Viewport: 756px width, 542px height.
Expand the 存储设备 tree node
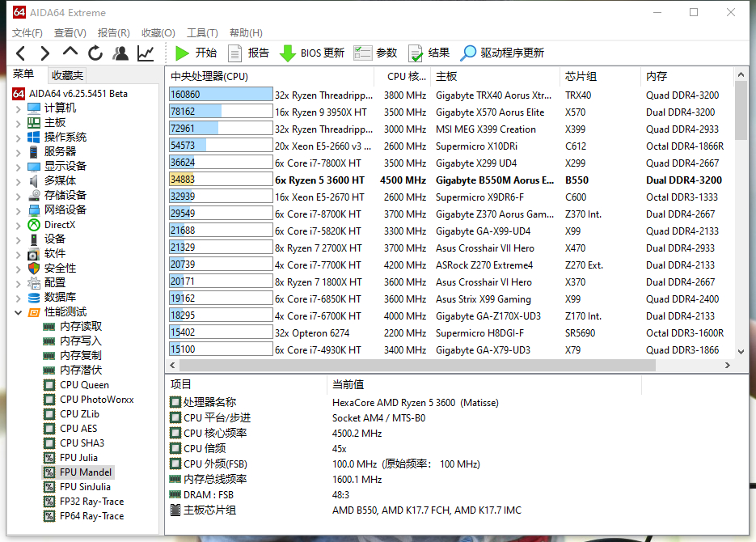(18, 197)
